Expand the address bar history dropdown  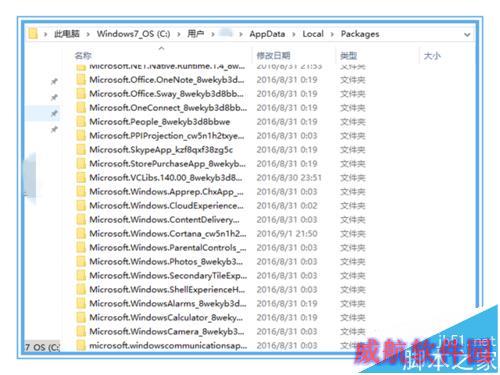467,34
